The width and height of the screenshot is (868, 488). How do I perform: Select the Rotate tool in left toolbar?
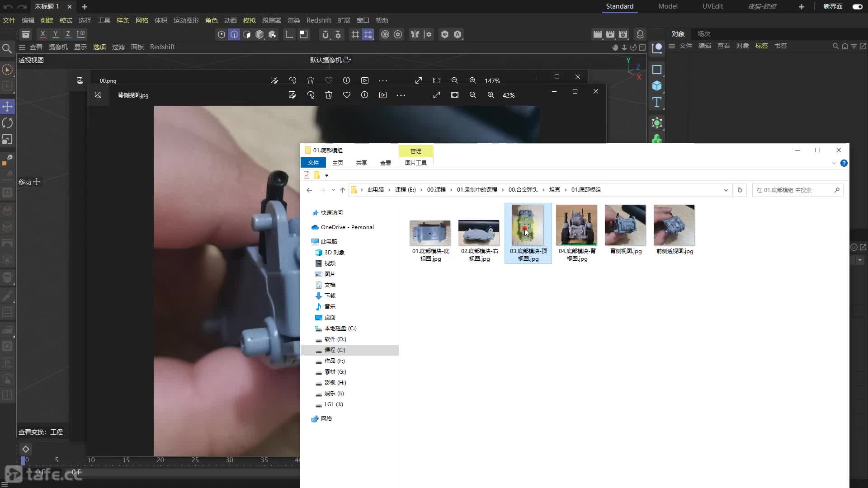click(x=7, y=123)
